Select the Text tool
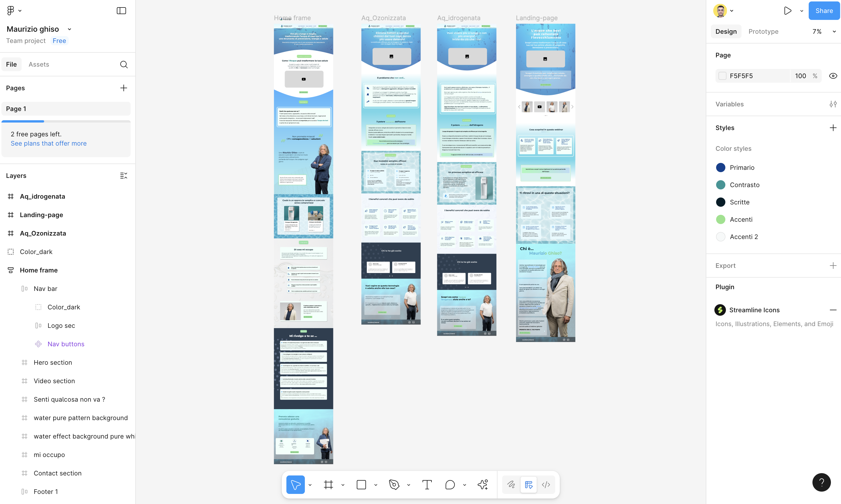 pyautogui.click(x=427, y=485)
